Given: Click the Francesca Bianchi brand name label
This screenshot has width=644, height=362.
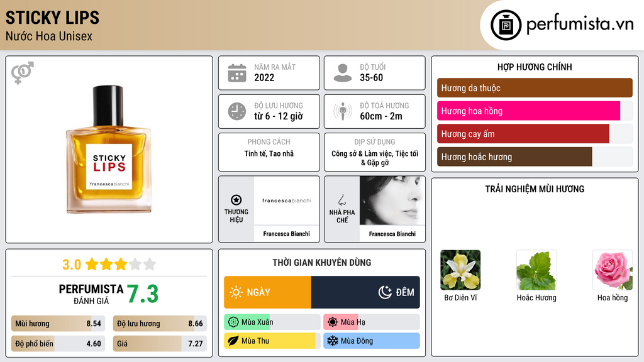Looking at the screenshot, I should click(287, 234).
